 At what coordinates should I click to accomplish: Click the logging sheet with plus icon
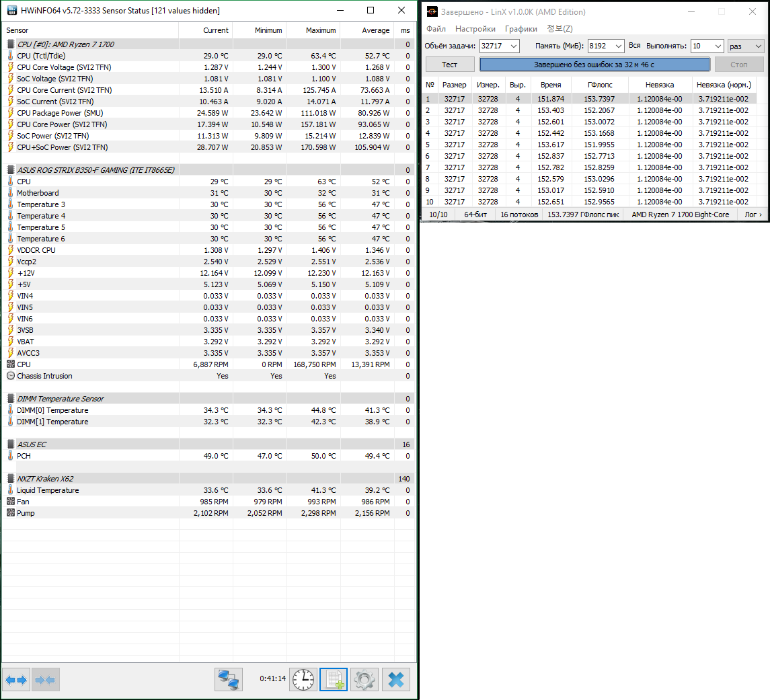334,680
